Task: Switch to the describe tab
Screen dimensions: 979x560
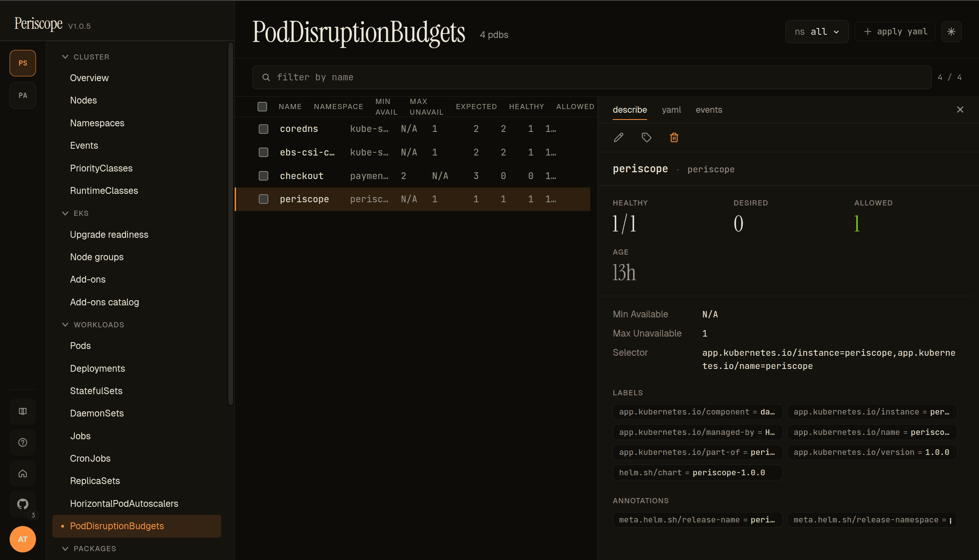Action: coord(630,110)
